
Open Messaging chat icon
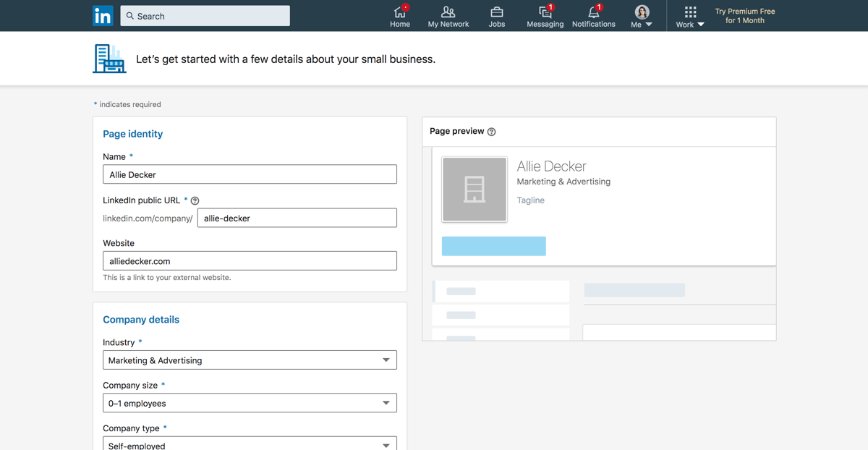tap(545, 12)
